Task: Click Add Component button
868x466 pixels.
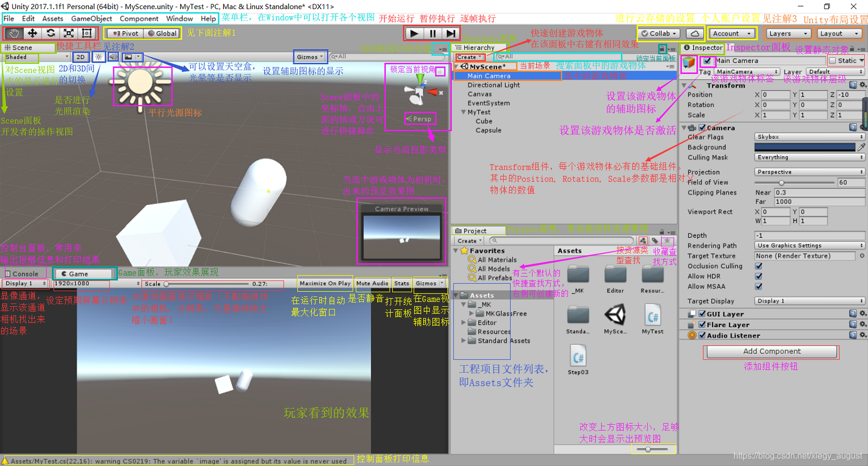Action: pos(772,351)
